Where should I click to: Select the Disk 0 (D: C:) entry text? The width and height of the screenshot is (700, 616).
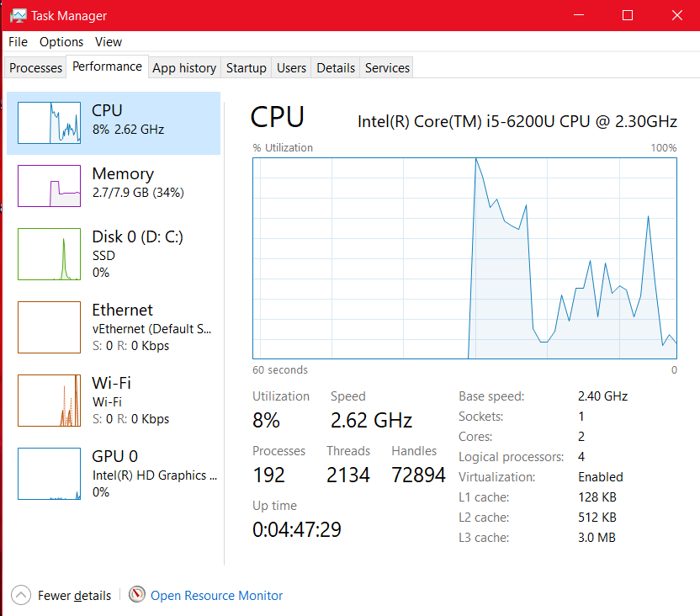pyautogui.click(x=137, y=236)
